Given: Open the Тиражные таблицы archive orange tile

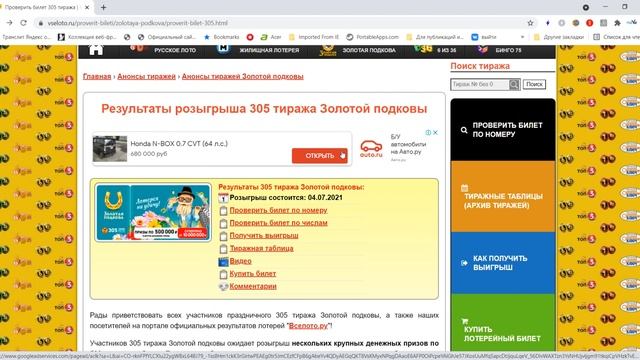Looking at the screenshot, I should coord(503,197).
